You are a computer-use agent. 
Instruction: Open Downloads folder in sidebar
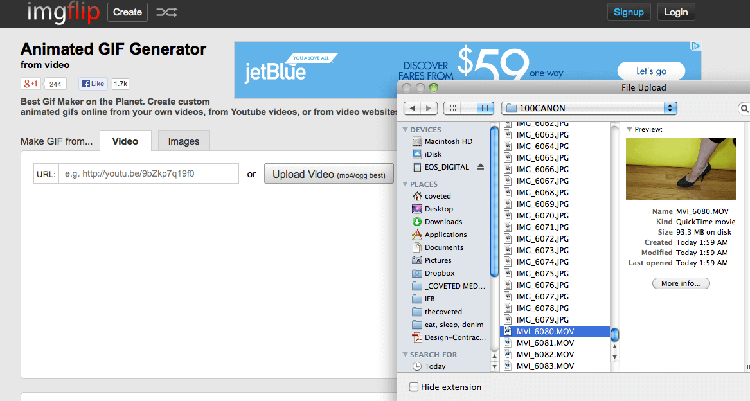442,221
